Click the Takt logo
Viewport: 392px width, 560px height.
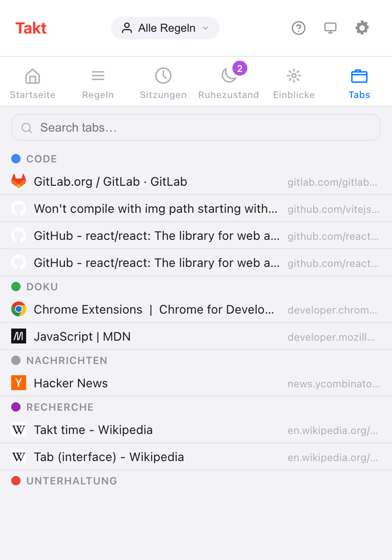(x=31, y=28)
